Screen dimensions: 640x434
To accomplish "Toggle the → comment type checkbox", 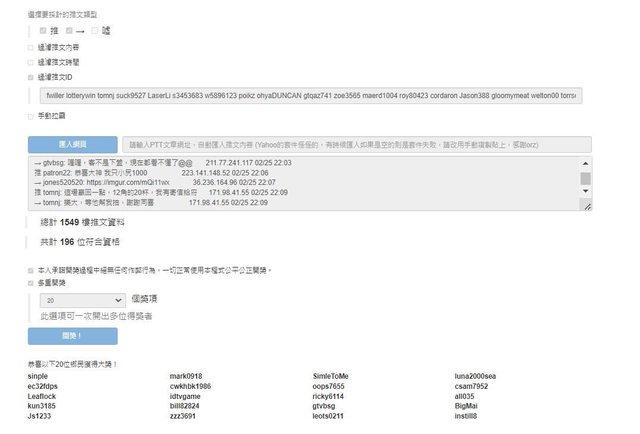I will 70,32.
